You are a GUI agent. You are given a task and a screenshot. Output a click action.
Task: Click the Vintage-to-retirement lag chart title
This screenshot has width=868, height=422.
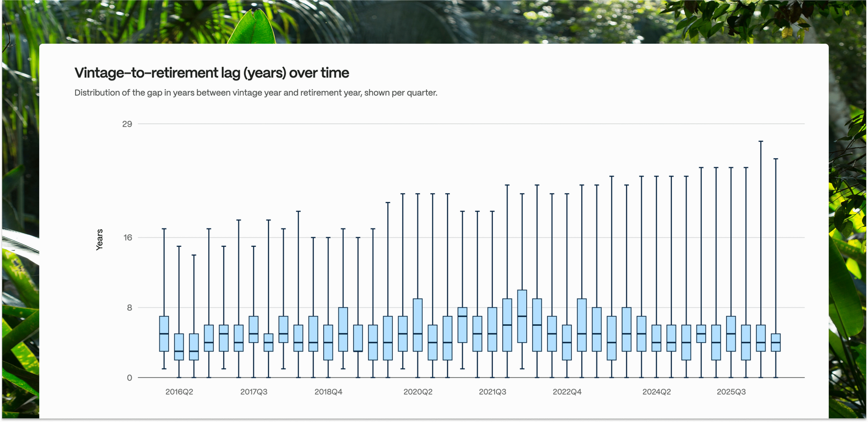tap(212, 73)
